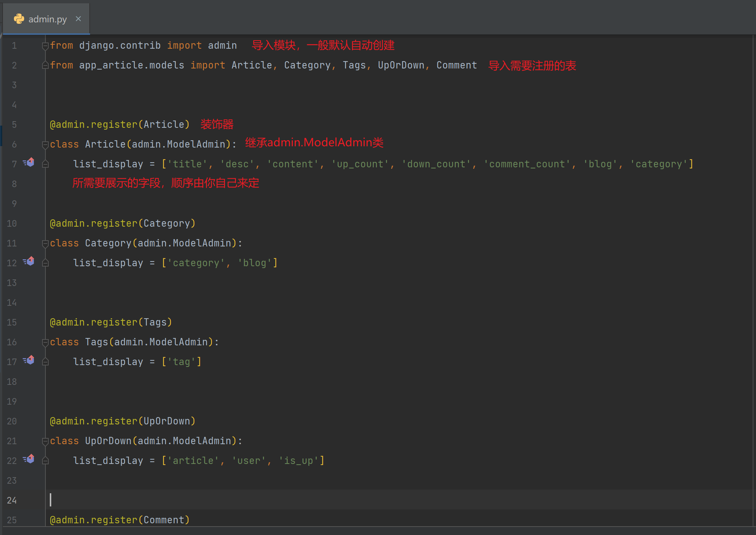The image size is (756, 535).
Task: Click the Python file icon on admin.py tab
Action: pos(19,19)
